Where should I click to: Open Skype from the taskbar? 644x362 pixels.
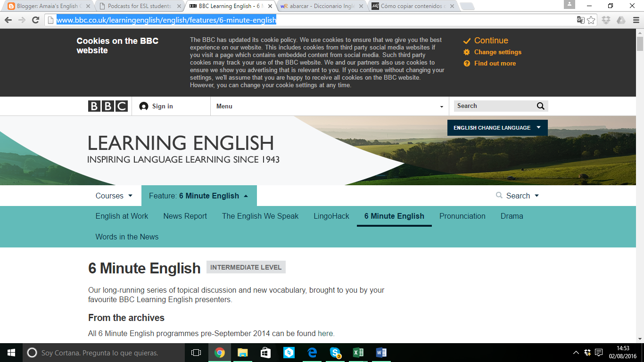click(335, 353)
